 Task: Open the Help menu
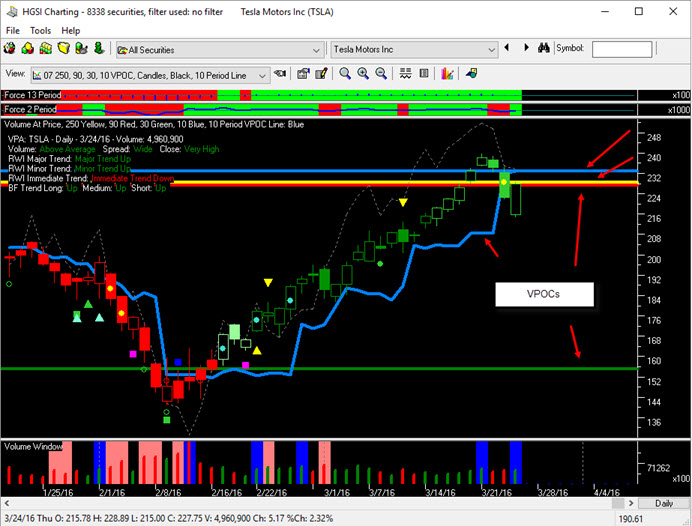pos(71,30)
